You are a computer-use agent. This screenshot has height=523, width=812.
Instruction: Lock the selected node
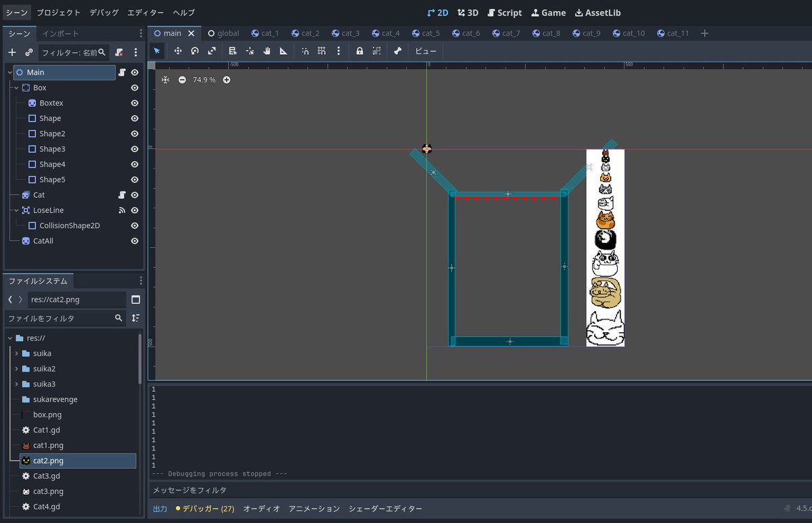(359, 51)
